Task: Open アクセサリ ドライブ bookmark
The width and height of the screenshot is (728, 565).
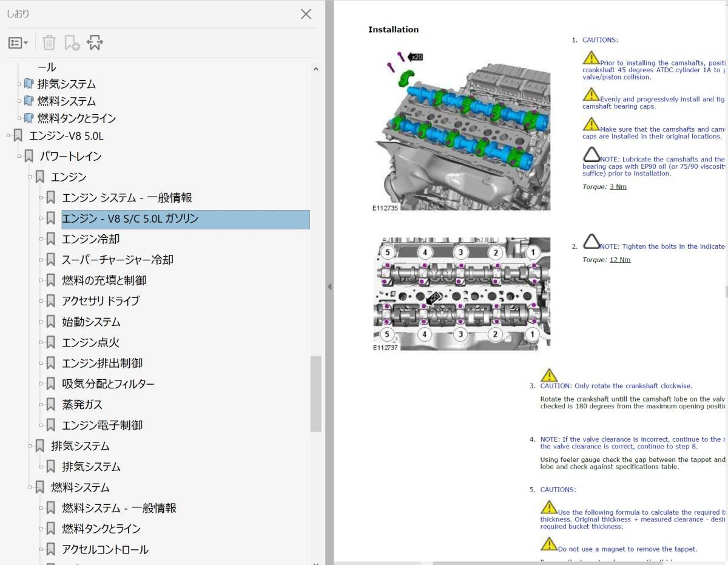Action: coord(101,301)
